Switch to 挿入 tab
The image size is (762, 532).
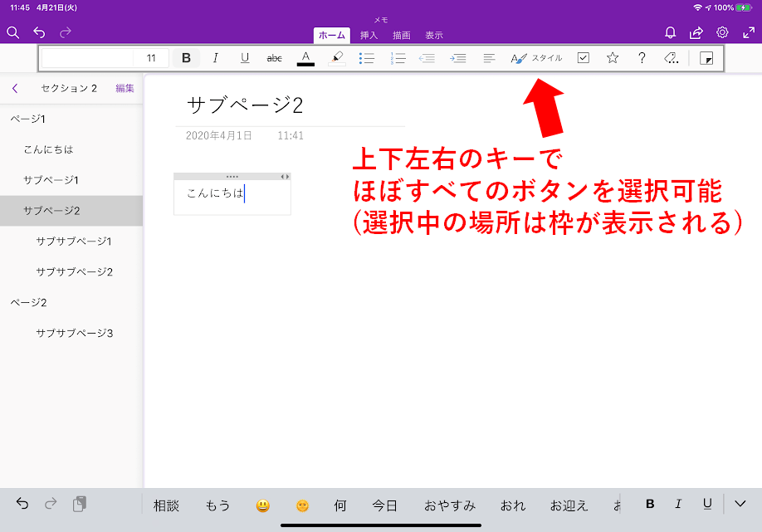click(x=369, y=35)
